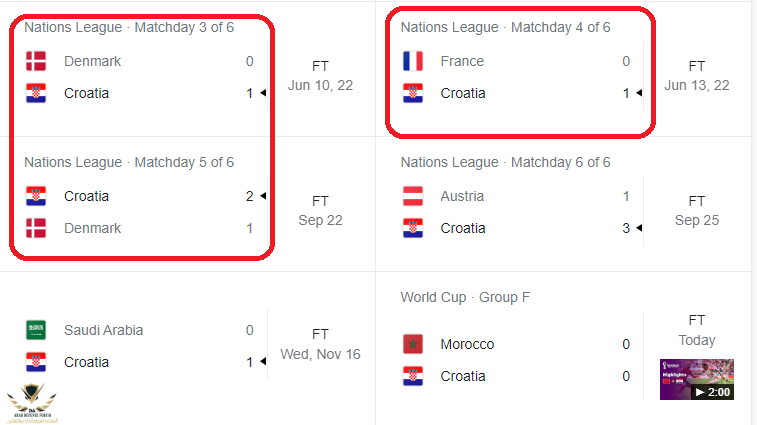Viewport: 757px width, 425px height.
Task: Click the Denmark flag in Matchday 3 match
Action: tap(36, 61)
